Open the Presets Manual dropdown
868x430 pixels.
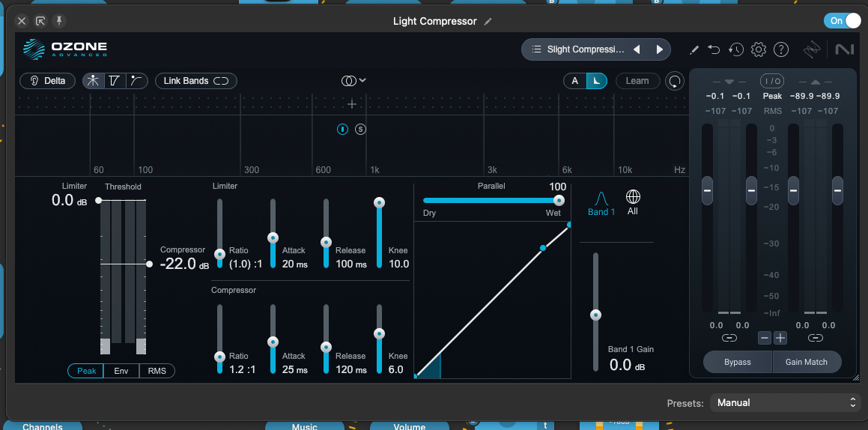[786, 403]
